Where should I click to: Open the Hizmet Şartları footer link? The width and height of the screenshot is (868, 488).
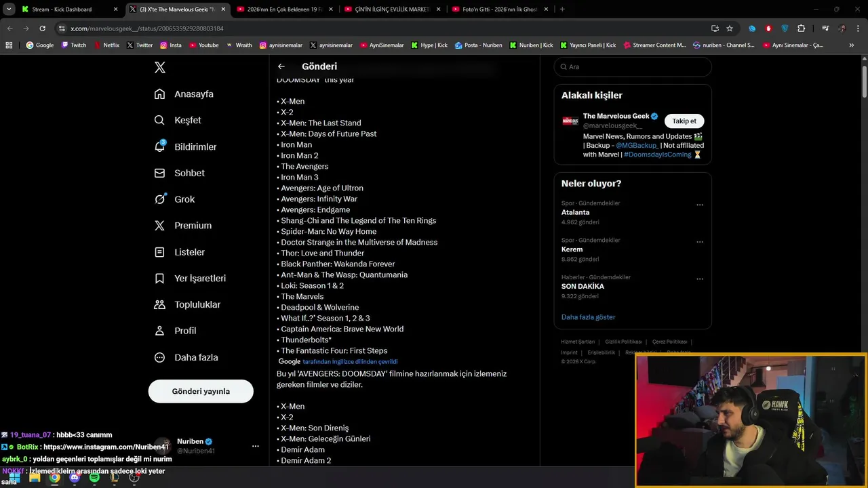[x=578, y=342]
